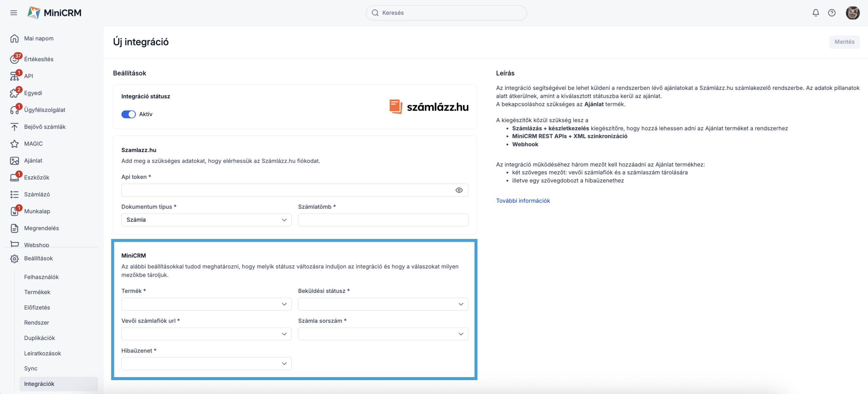
Task: Expand the Dokumentum típus dropdown
Action: pos(206,220)
